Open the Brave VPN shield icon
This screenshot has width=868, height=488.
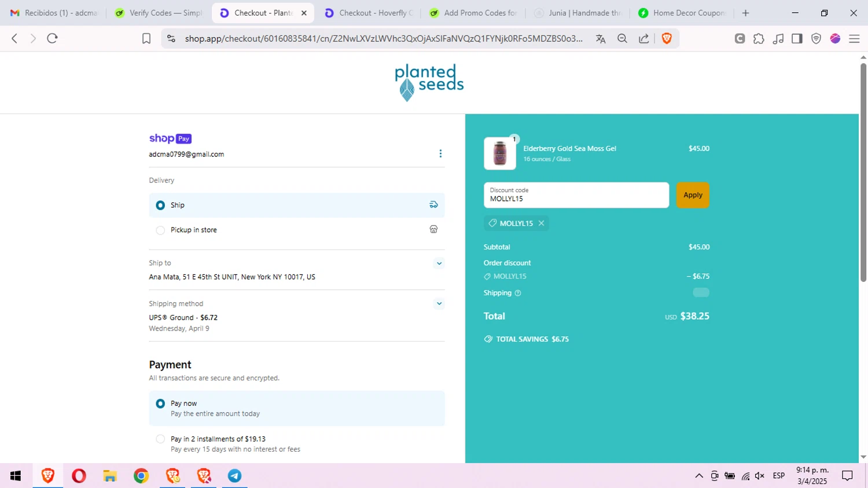tap(816, 38)
